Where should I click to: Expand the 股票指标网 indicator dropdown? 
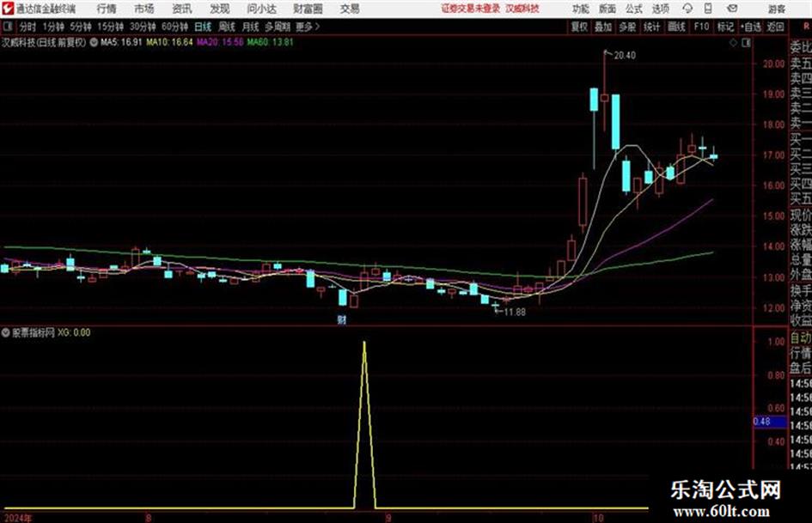[x=6, y=332]
